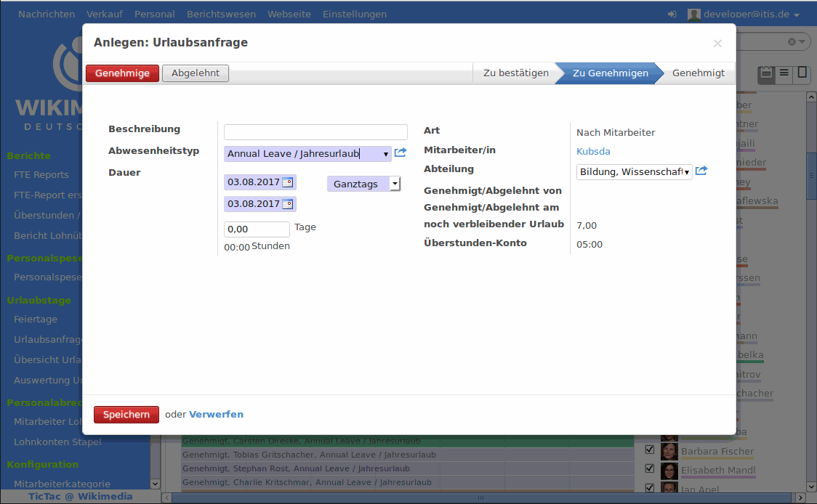
Task: Toggle Elisabeth Mandl checkbox
Action: [x=650, y=469]
